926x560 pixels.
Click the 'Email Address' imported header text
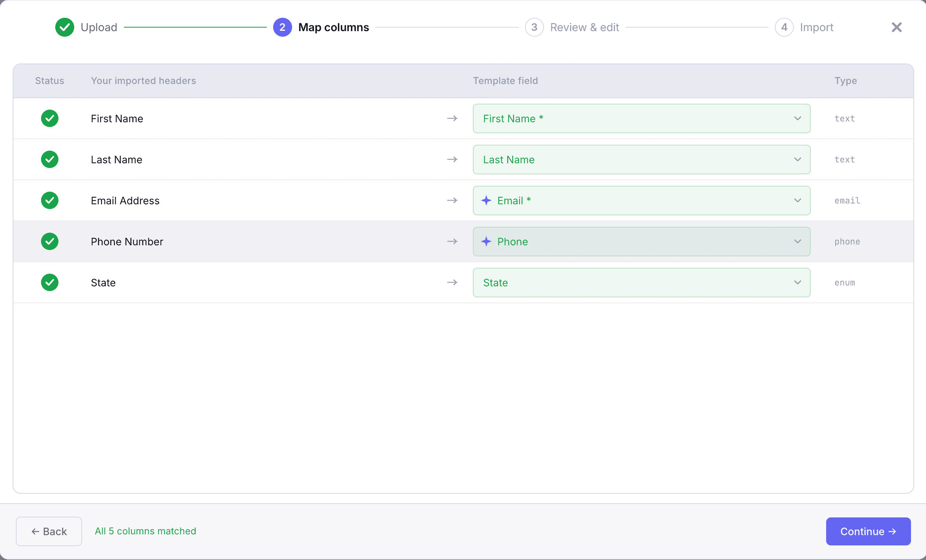tap(125, 200)
